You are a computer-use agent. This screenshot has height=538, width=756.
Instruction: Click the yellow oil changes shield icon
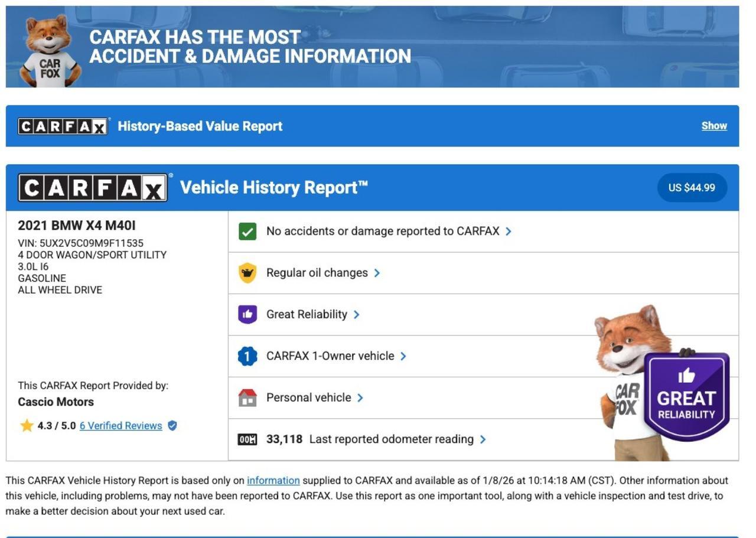pyautogui.click(x=247, y=273)
